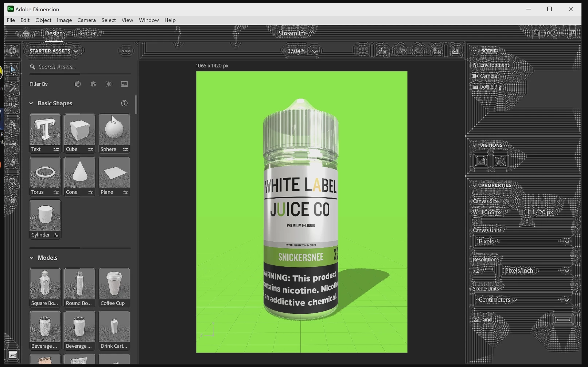The width and height of the screenshot is (588, 367).
Task: Add the Square Bottle model thumbnail
Action: (45, 284)
